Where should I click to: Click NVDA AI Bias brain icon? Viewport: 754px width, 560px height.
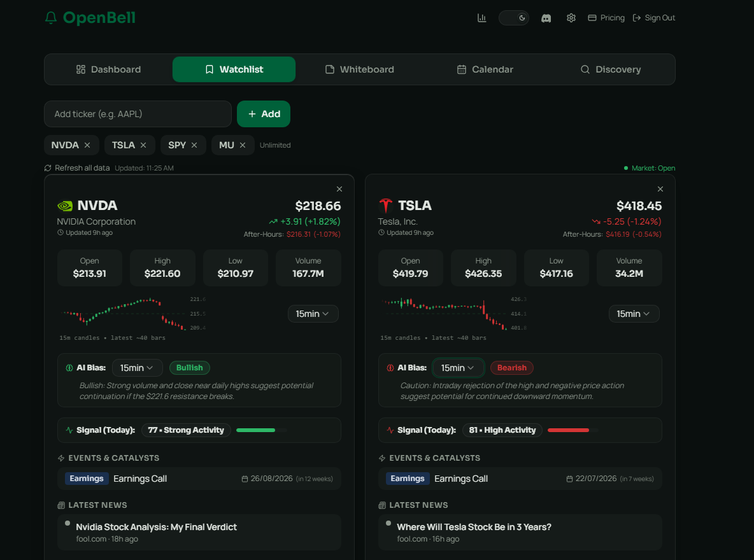click(69, 368)
